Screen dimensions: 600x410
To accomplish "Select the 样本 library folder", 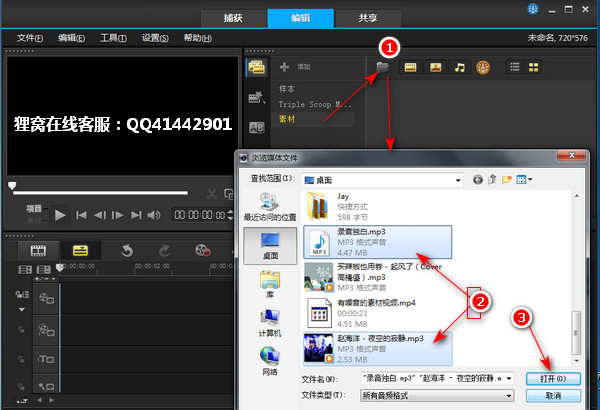I will point(287,89).
